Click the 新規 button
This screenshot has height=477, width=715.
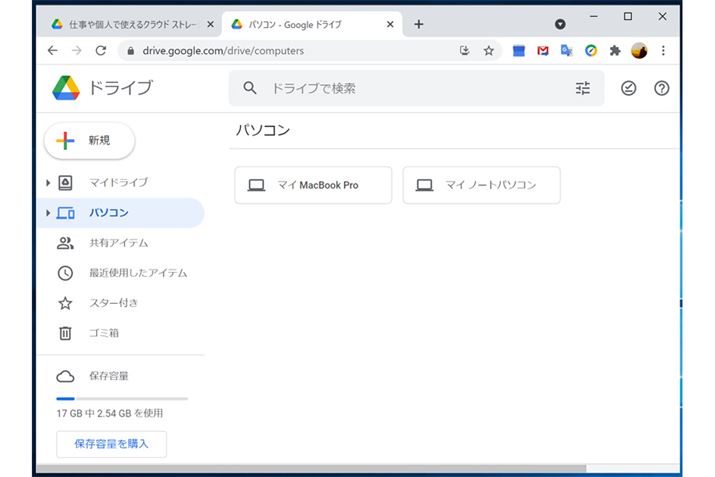coord(89,141)
